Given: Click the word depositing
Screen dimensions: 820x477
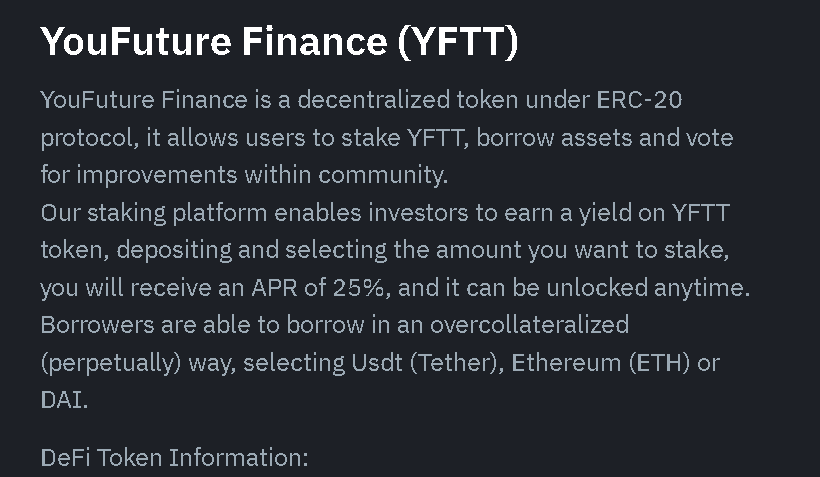Looking at the screenshot, I should click(174, 251).
